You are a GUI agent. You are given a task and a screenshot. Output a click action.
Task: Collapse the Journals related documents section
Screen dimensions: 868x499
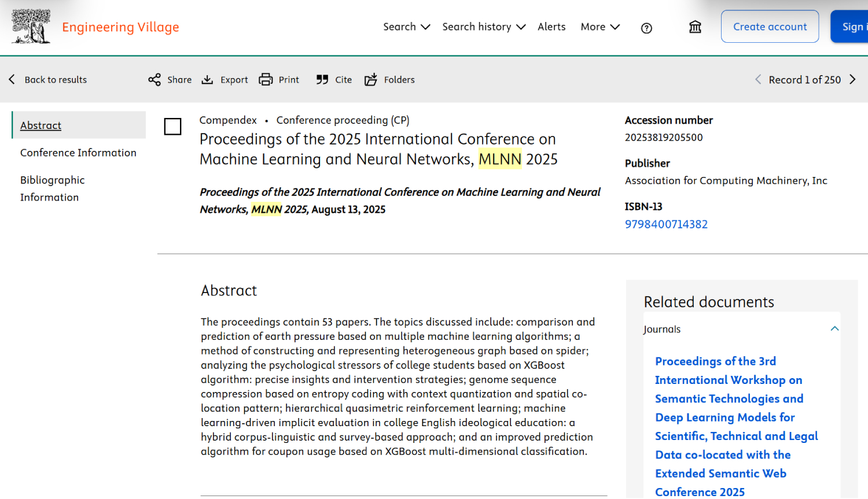pyautogui.click(x=834, y=329)
